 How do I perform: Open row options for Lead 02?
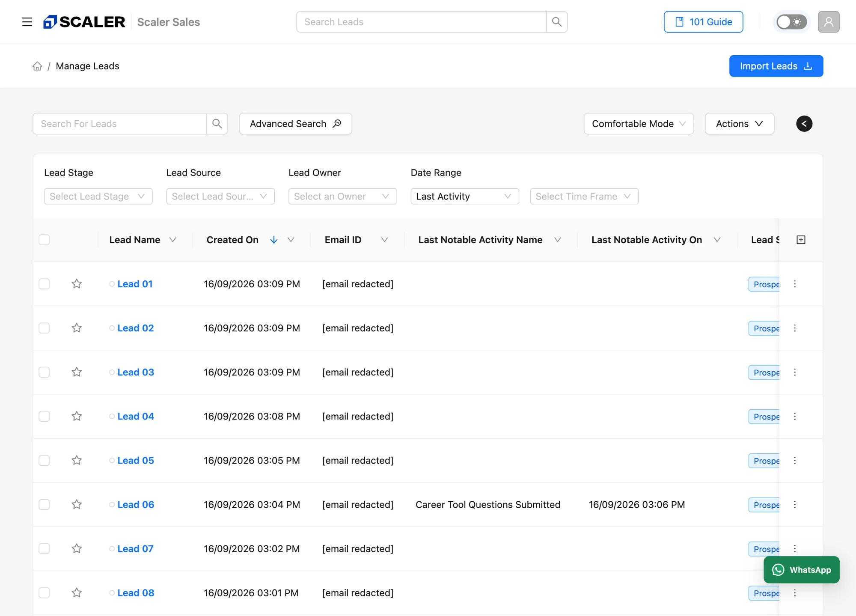tap(795, 328)
